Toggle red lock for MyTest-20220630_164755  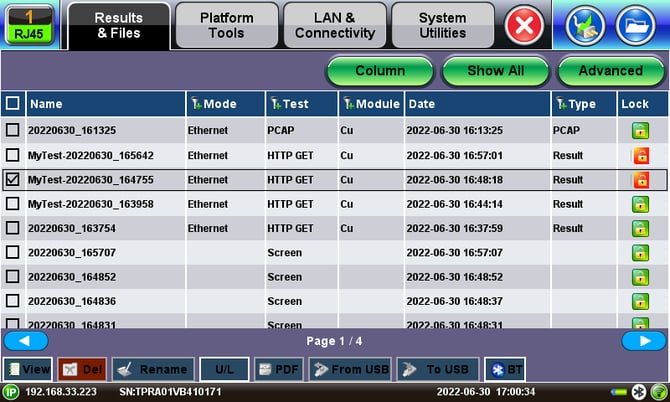[641, 180]
